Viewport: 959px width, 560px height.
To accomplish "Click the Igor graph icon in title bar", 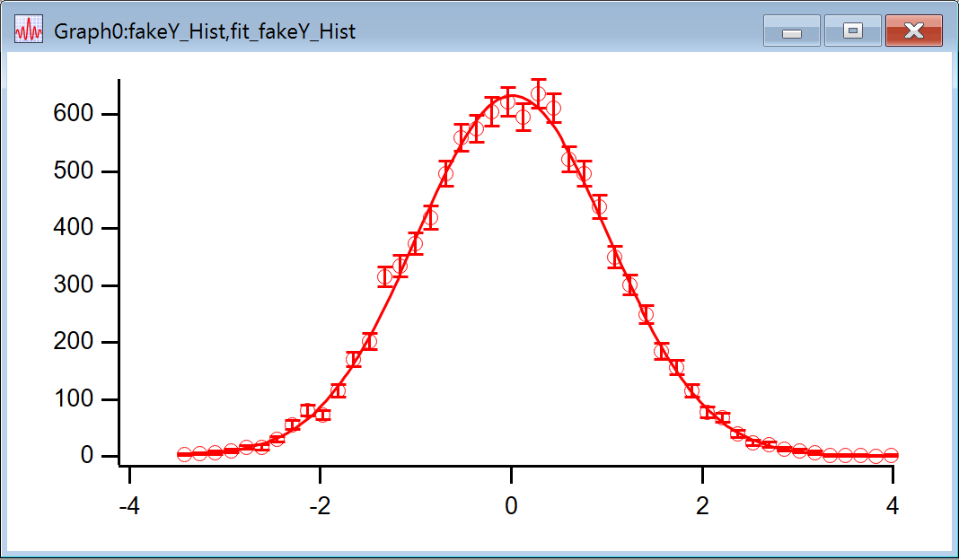I will [x=29, y=31].
